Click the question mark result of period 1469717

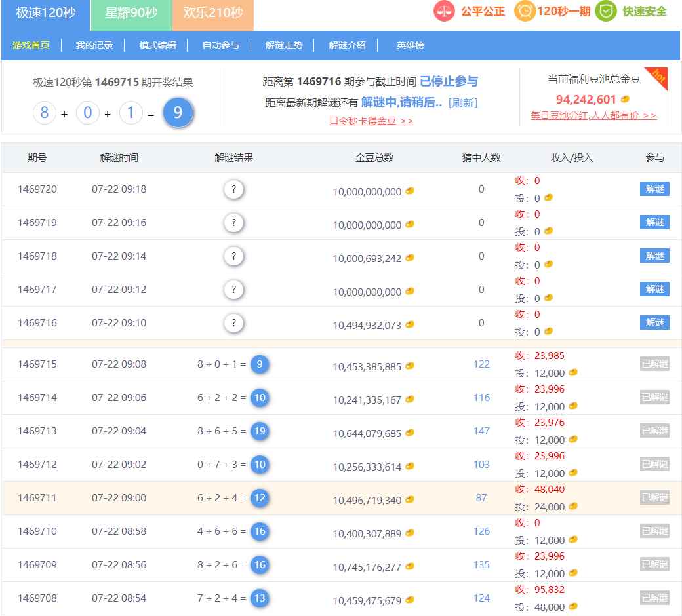233,290
